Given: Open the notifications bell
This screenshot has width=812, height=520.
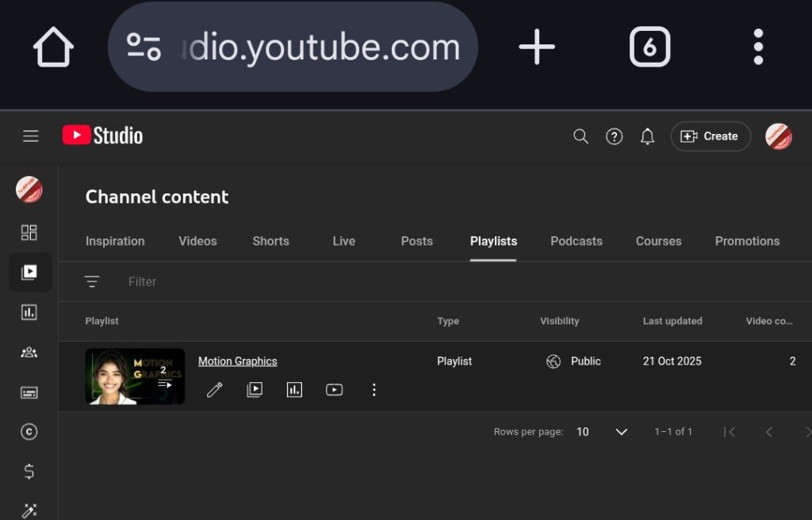Looking at the screenshot, I should pos(647,136).
